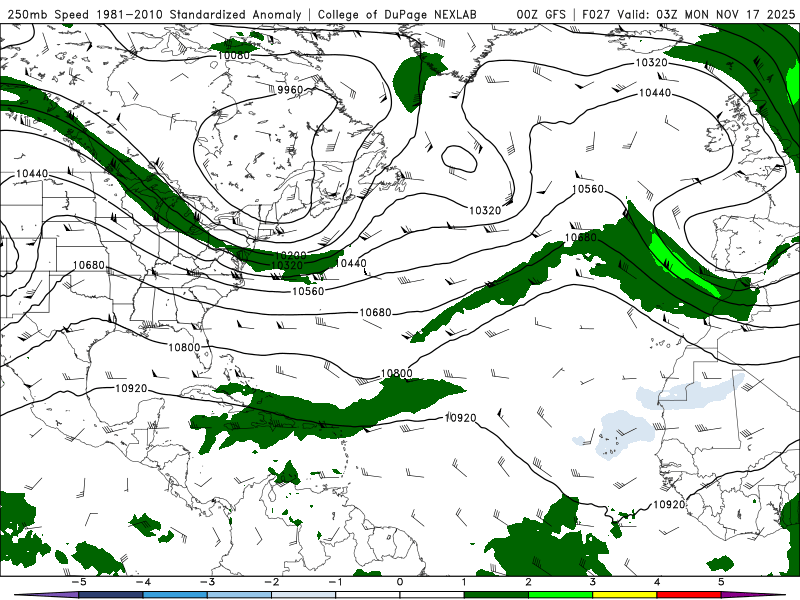Click the colorbar tick label 3
This screenshot has width=800, height=600.
click(592, 582)
